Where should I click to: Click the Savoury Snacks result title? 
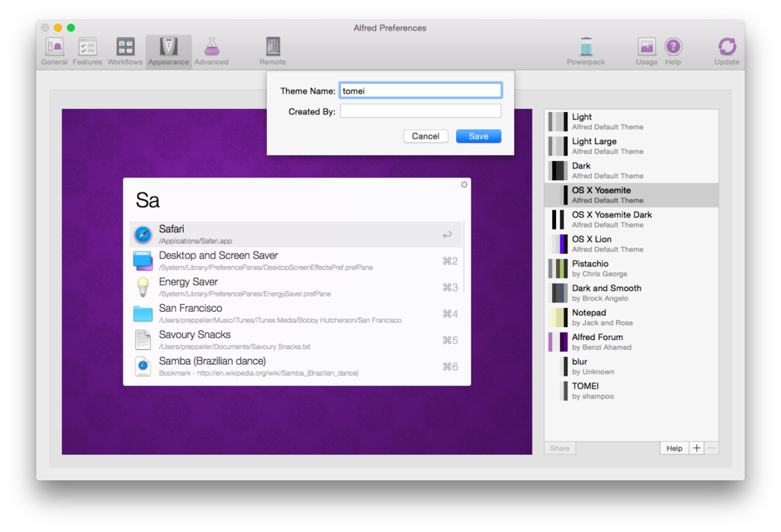click(194, 335)
